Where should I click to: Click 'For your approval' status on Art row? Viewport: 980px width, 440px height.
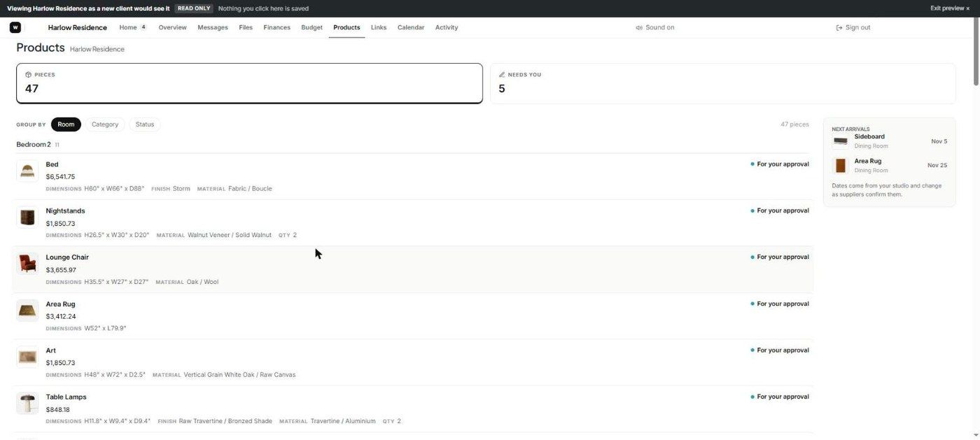[780, 350]
